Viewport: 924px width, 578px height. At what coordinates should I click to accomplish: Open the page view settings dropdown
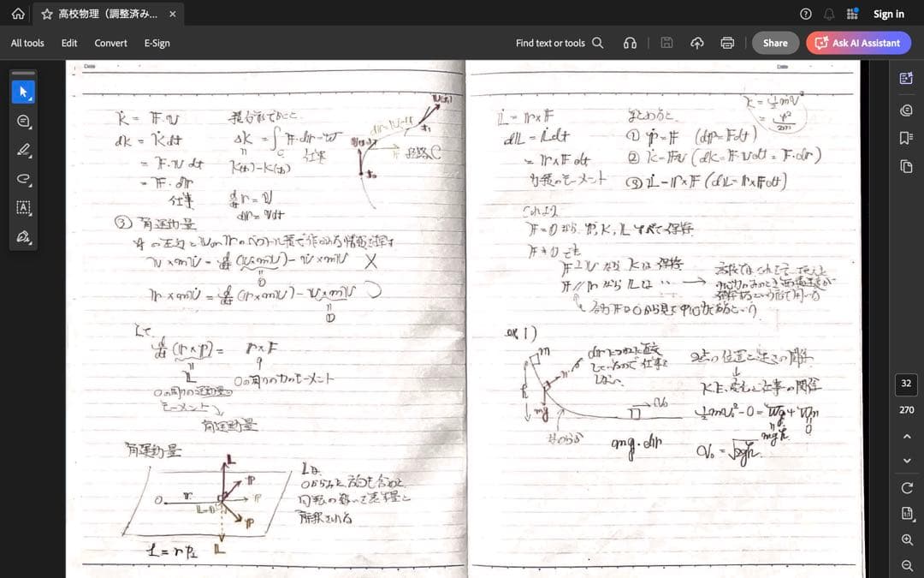pyautogui.click(x=907, y=513)
